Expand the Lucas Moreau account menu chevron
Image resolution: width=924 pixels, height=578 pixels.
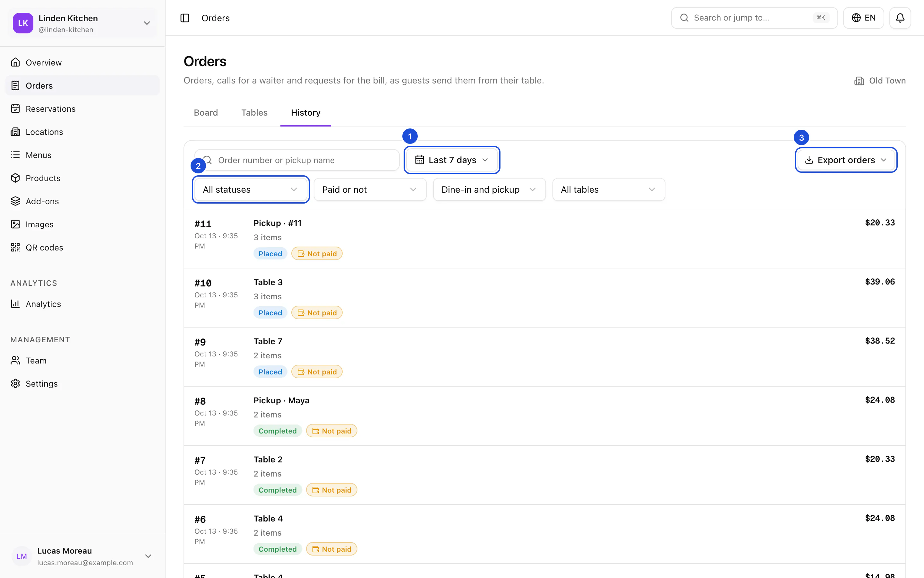click(148, 556)
